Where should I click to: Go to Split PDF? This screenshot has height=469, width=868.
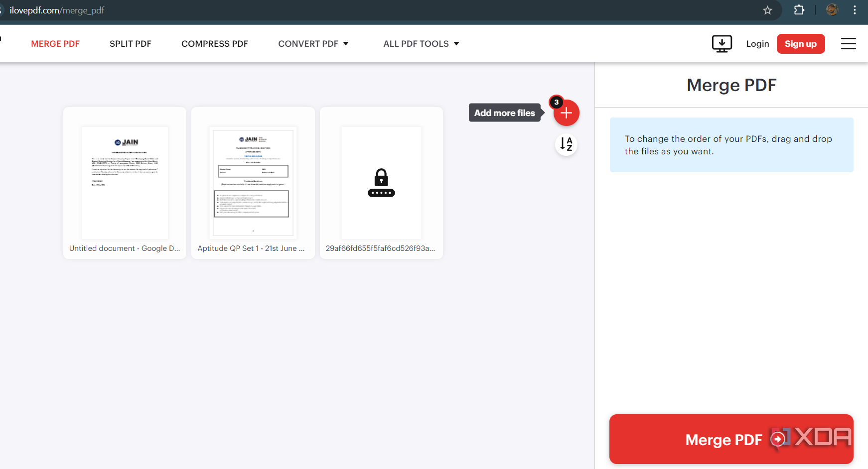[131, 44]
